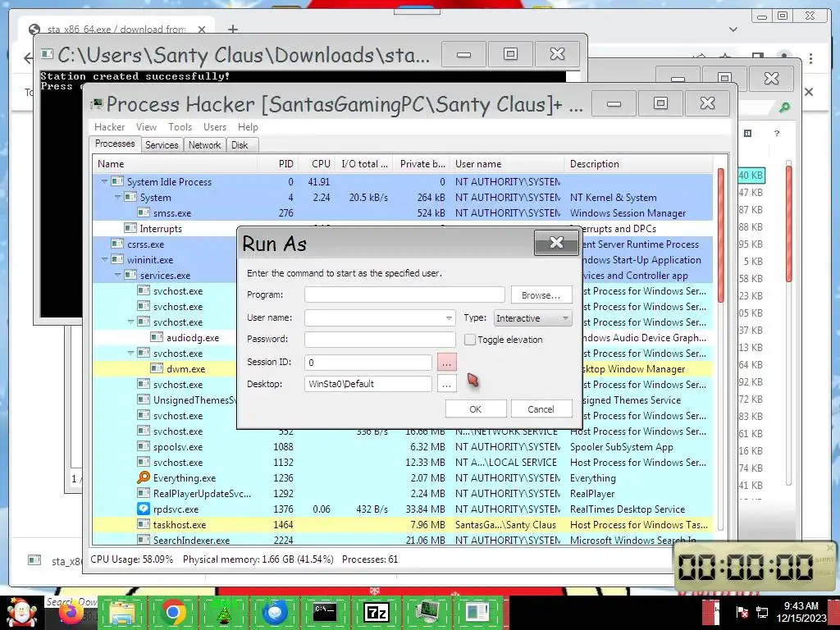840x630 pixels.
Task: Click the SearchIndexer.exe process icon
Action: (144, 540)
